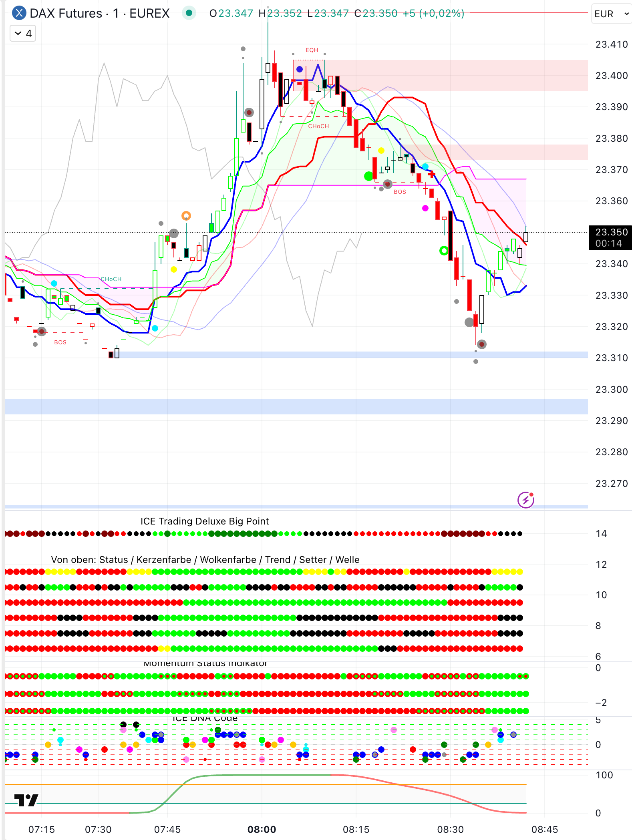
Task: Click the DAX Futures symbol logo icon
Action: (19, 13)
